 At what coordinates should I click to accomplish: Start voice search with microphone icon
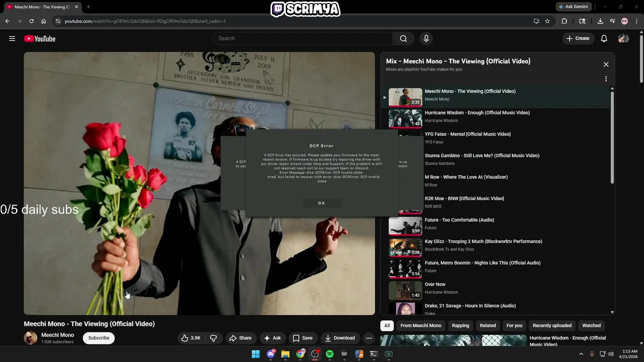point(426,39)
